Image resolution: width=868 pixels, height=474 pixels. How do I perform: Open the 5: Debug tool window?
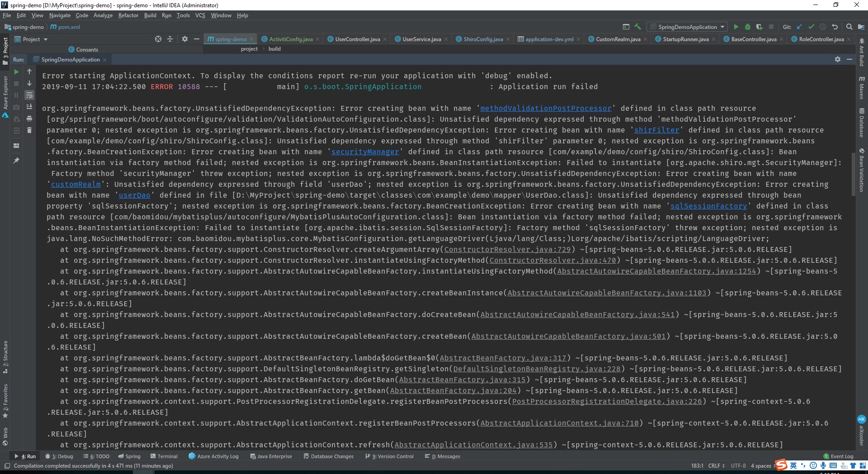tap(59, 456)
